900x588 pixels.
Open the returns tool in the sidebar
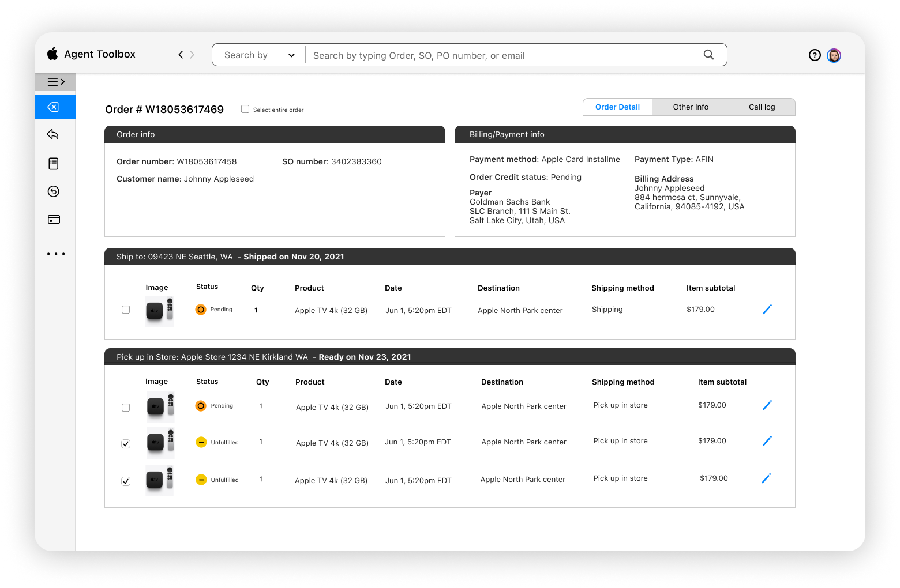click(x=54, y=134)
